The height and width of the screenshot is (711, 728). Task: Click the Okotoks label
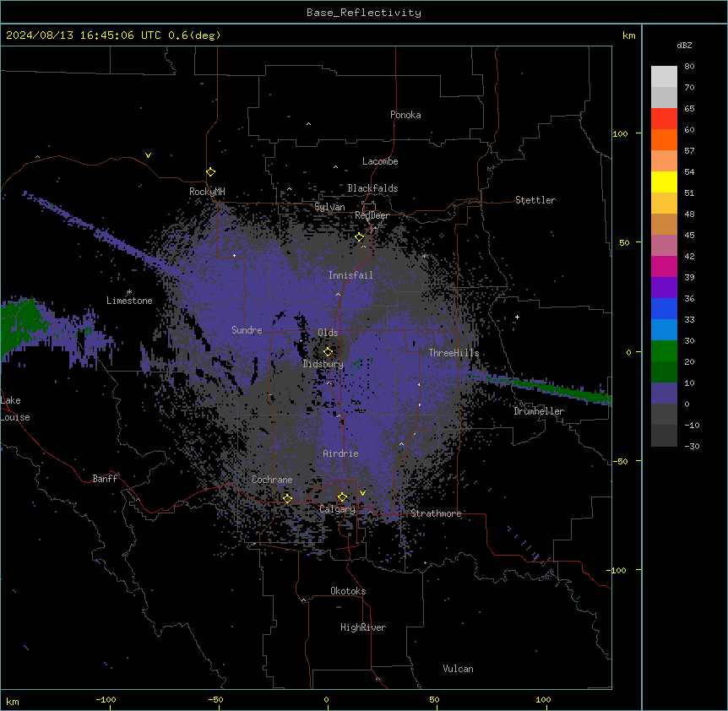coord(348,591)
